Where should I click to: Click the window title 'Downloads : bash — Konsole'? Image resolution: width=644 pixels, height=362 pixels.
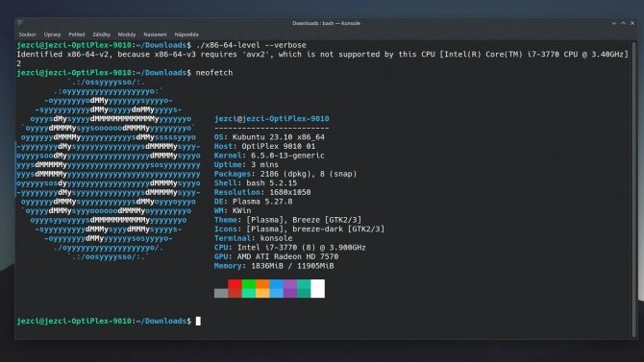pos(326,23)
